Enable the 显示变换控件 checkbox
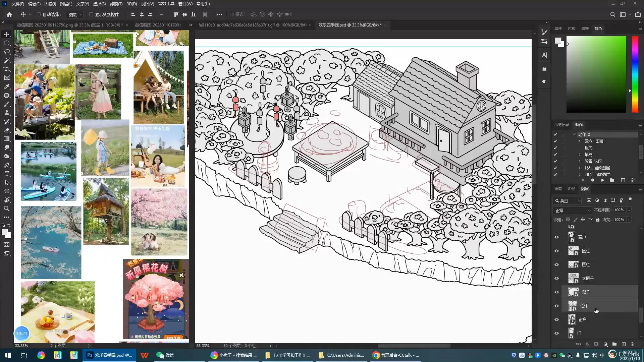 [x=91, y=14]
